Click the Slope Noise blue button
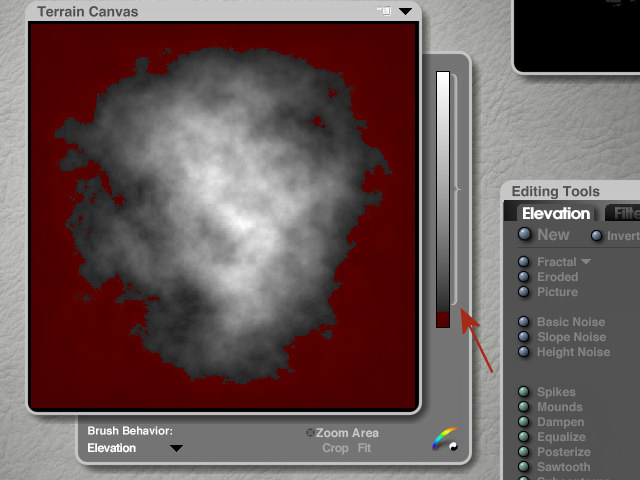Image resolution: width=640 pixels, height=480 pixels. pos(524,336)
